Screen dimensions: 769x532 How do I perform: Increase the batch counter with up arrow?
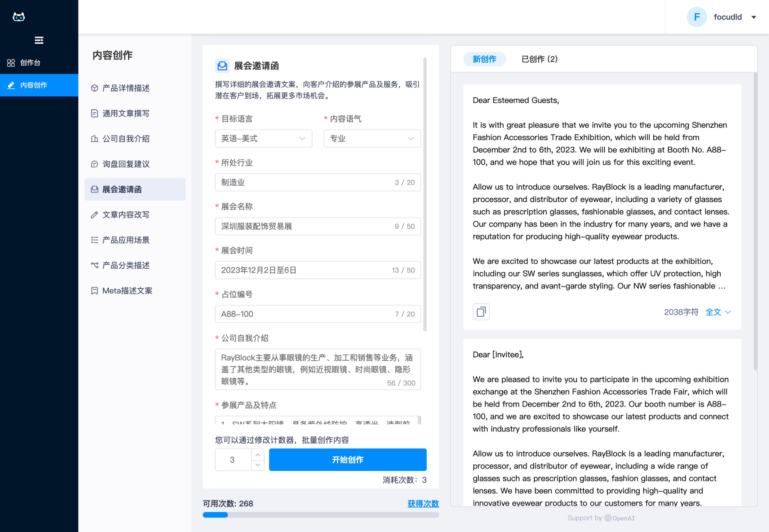tap(258, 455)
